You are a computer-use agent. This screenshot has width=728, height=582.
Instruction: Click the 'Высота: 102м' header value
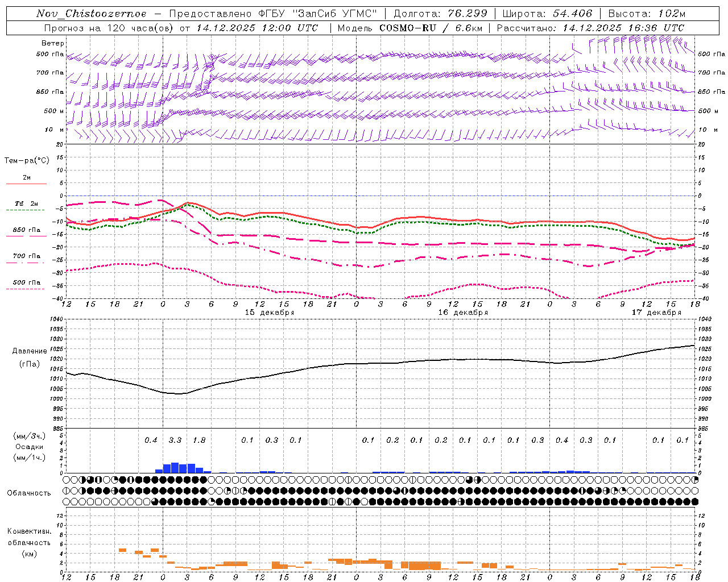coord(647,14)
